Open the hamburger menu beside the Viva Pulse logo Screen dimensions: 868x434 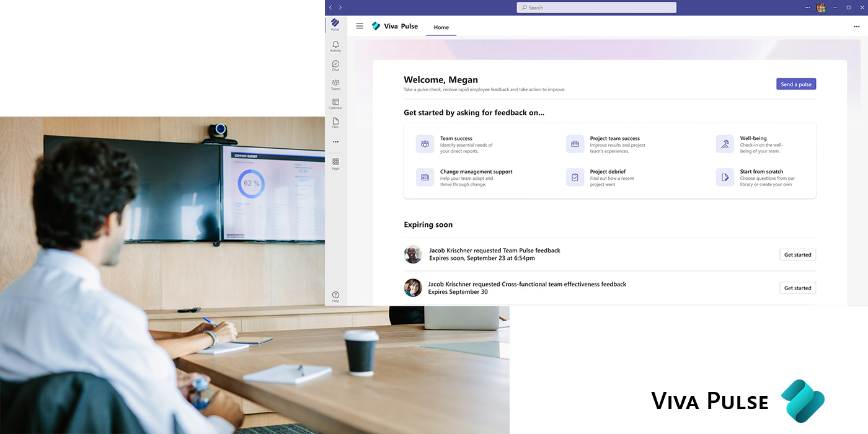click(x=360, y=26)
